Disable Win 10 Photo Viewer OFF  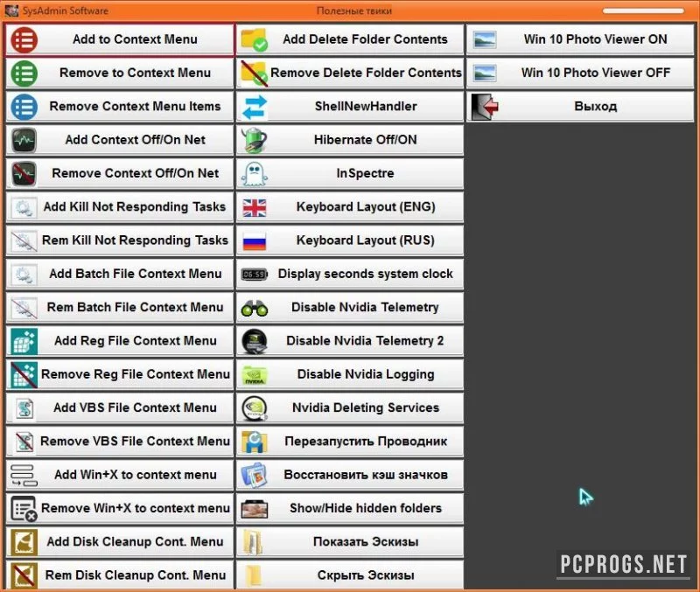click(580, 73)
